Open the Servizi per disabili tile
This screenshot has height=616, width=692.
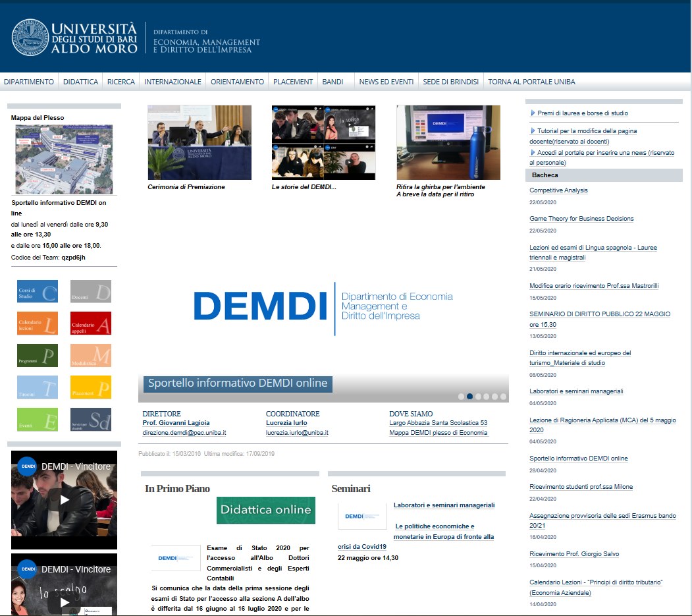tap(90, 420)
